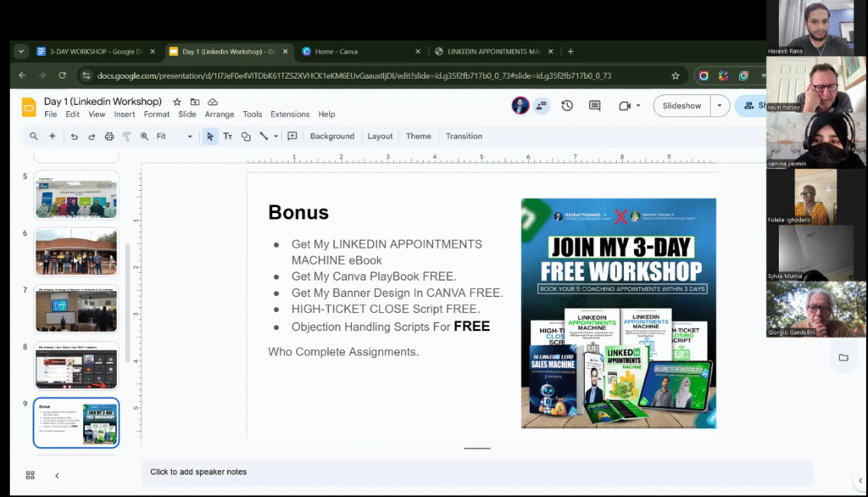Expand the Slideshow options dropdown arrow
The width and height of the screenshot is (868, 497).
pos(720,106)
